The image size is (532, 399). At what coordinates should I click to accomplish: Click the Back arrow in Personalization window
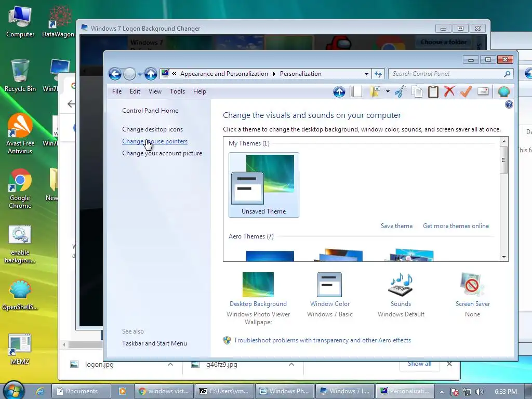[115, 74]
